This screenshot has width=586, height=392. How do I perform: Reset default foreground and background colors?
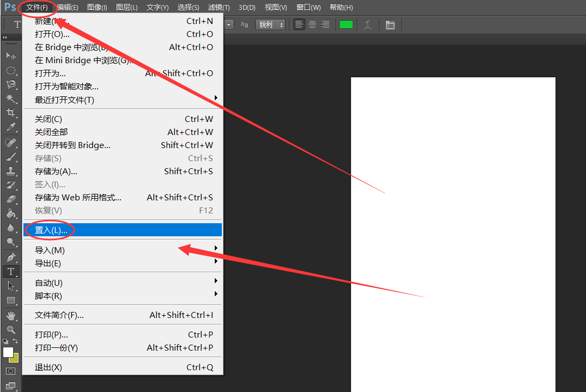pos(5,341)
